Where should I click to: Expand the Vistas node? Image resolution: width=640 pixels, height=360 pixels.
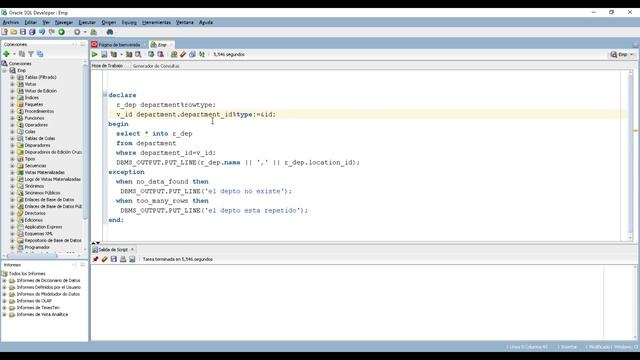coord(12,84)
